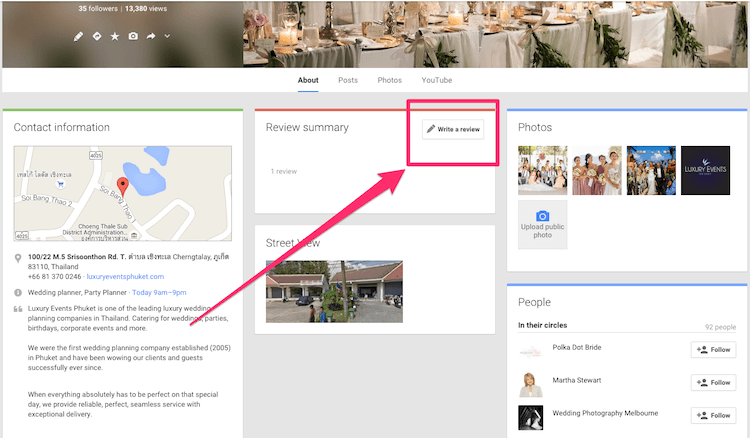Open the YouTube tab
The image size is (750, 438).
[x=437, y=80]
